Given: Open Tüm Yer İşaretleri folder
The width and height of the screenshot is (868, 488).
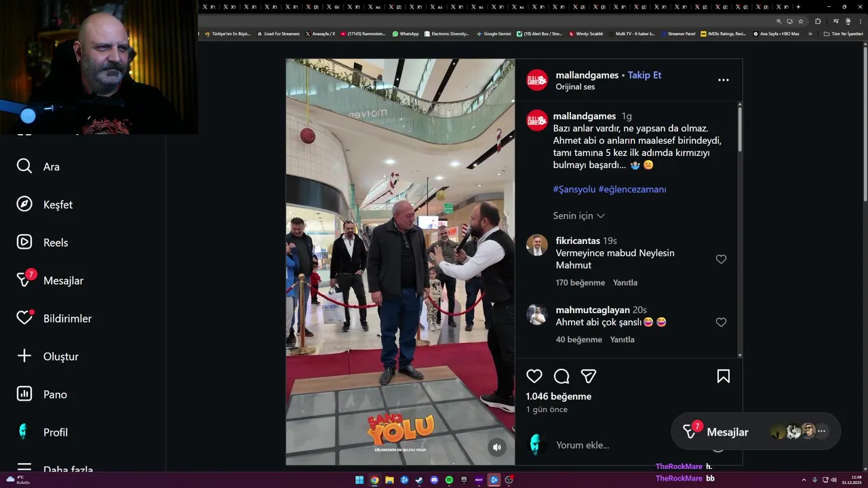Looking at the screenshot, I should point(843,33).
